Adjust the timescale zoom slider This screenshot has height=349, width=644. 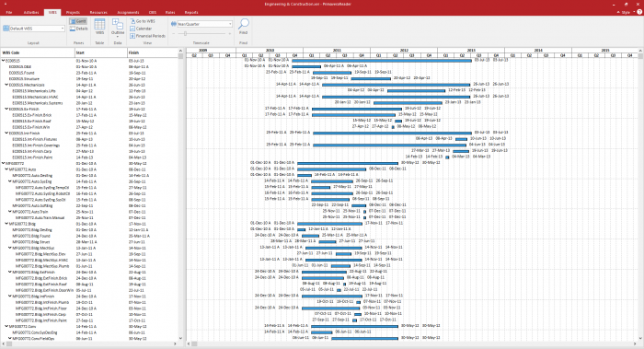point(185,33)
